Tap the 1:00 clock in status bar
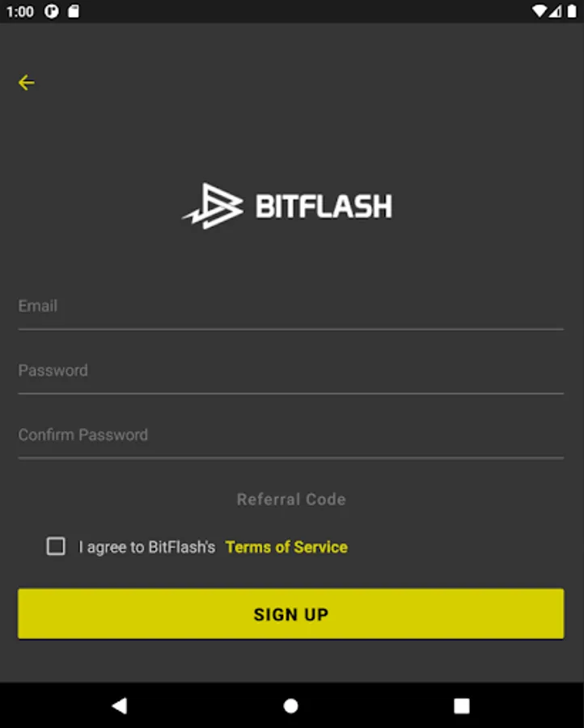Image resolution: width=584 pixels, height=728 pixels. click(20, 11)
